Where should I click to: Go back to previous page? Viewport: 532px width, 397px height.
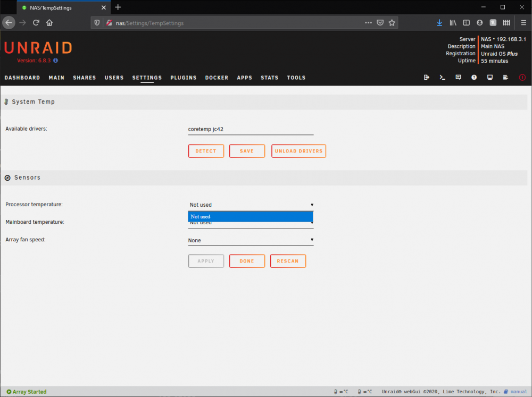(9, 23)
